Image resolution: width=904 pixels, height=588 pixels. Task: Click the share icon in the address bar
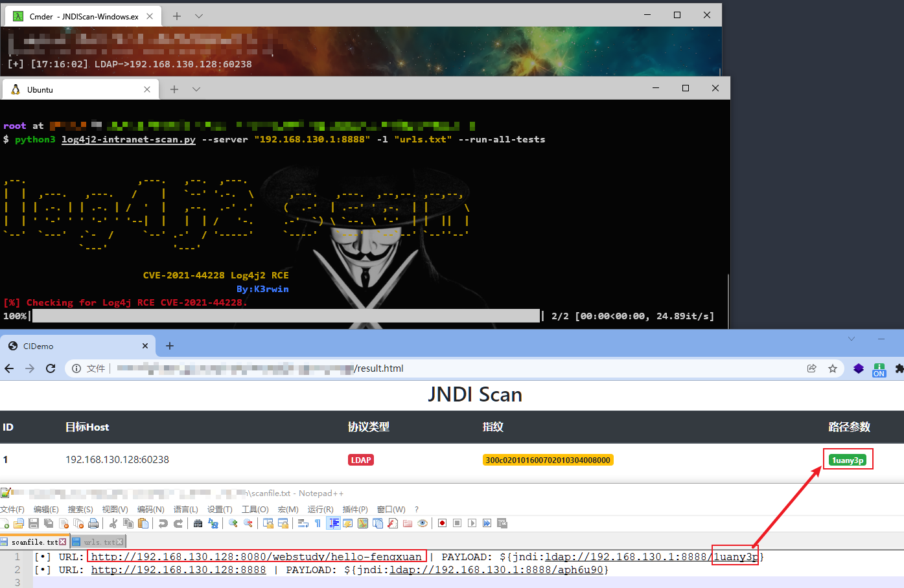[x=811, y=368]
